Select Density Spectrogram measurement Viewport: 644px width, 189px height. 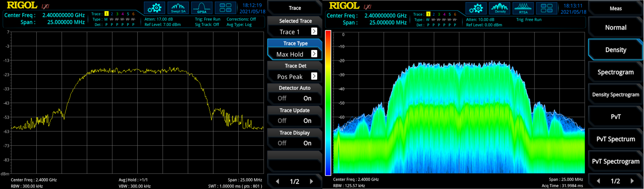tap(615, 94)
